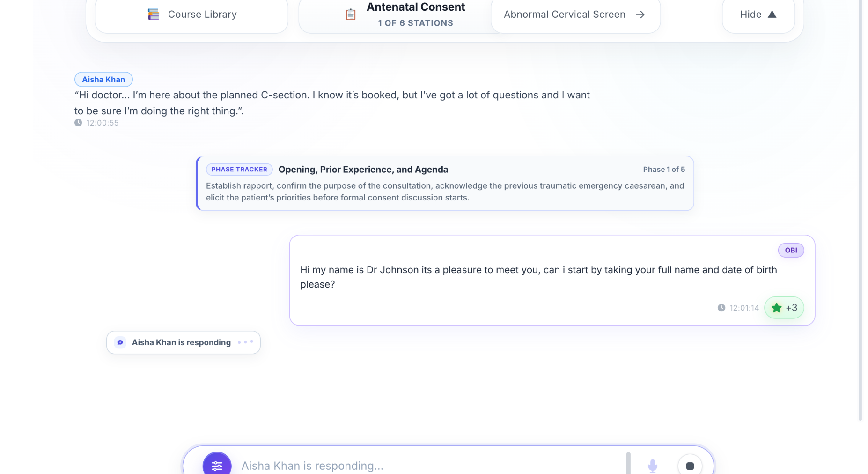Click the Antenatal Consent clipboard icon
The image size is (868, 474).
click(x=351, y=15)
